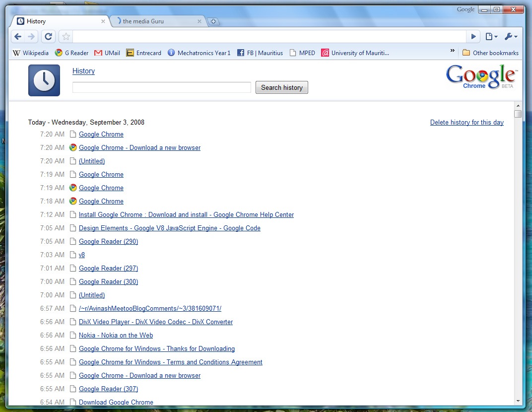Click the large history clock icon
532x412 pixels.
pyautogui.click(x=44, y=80)
